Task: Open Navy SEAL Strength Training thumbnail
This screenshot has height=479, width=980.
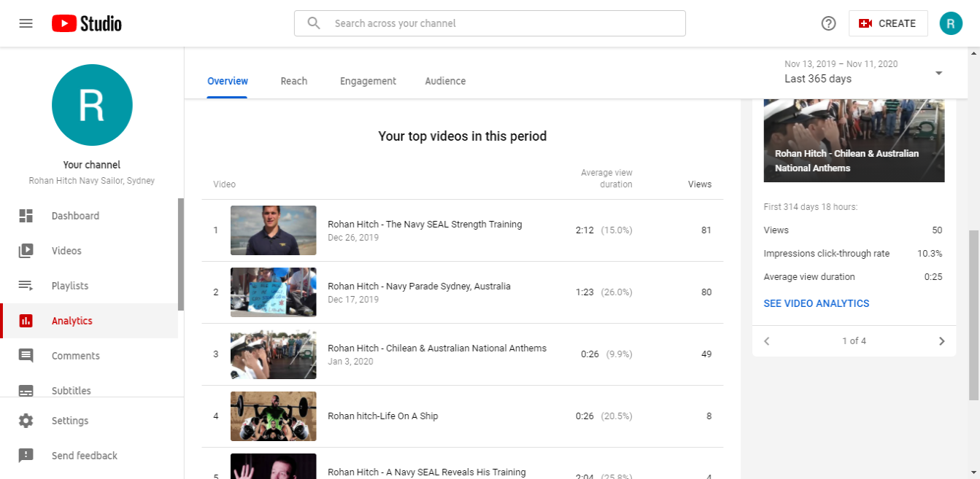Action: 274,230
